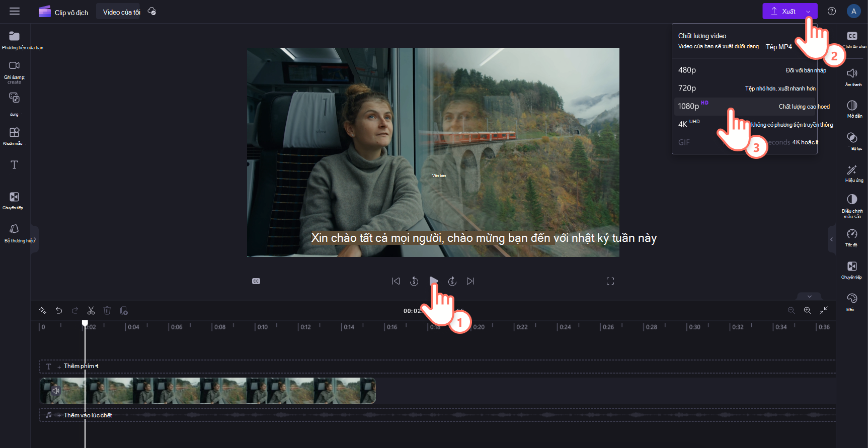Collapse the timeline with chevron
Screen dimensions: 868x448
click(x=809, y=296)
